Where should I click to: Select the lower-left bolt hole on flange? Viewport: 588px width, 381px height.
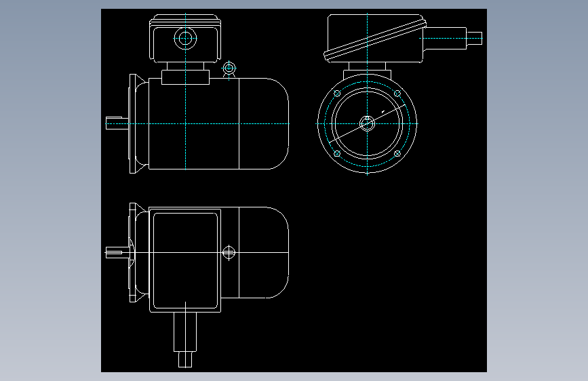point(337,153)
